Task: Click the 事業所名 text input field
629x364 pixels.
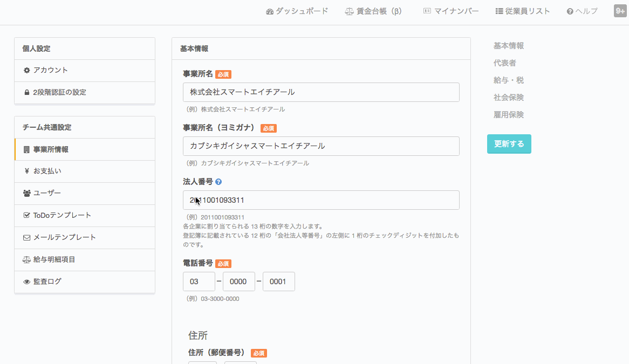Action: 321,92
